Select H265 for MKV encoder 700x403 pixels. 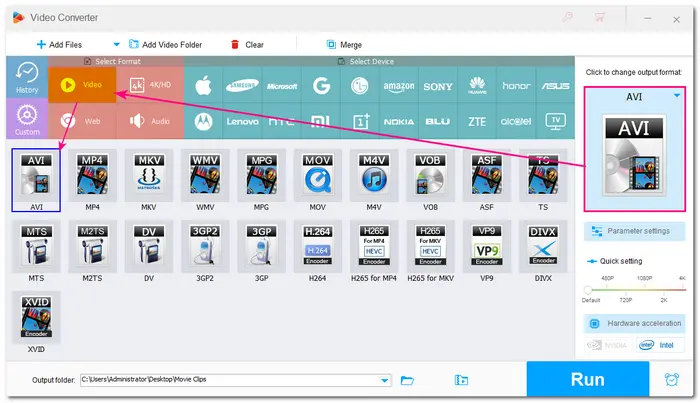[x=430, y=246]
